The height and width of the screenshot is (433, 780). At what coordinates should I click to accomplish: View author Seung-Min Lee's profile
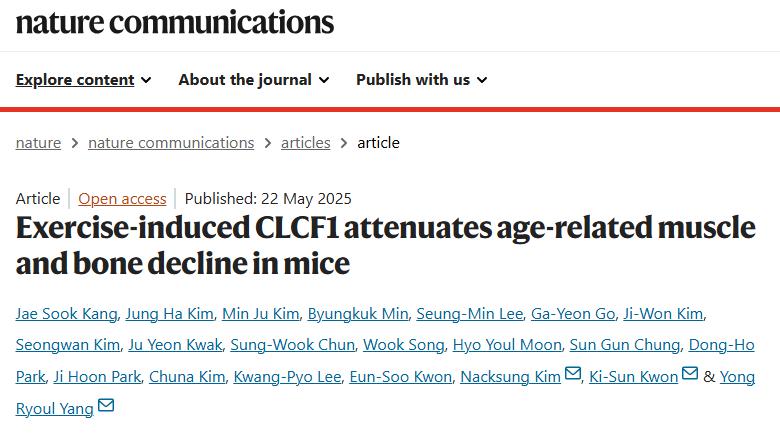[x=469, y=314]
